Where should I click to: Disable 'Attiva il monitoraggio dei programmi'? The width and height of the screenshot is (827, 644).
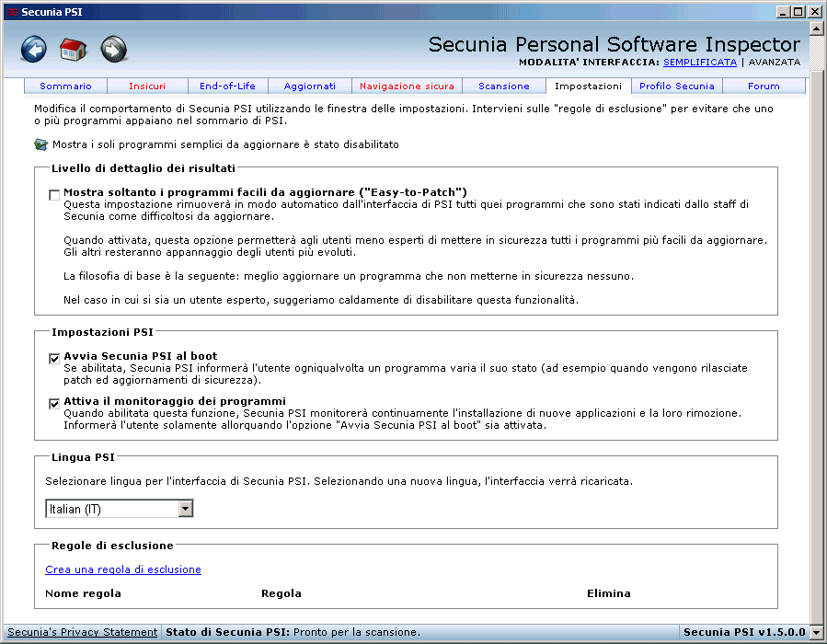(x=53, y=404)
